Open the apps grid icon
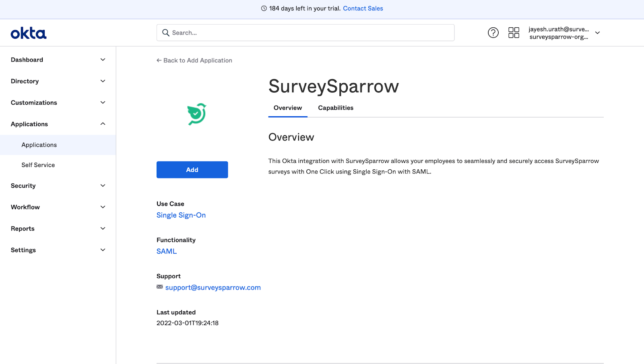Viewport: 644px width, 364px height. (514, 33)
